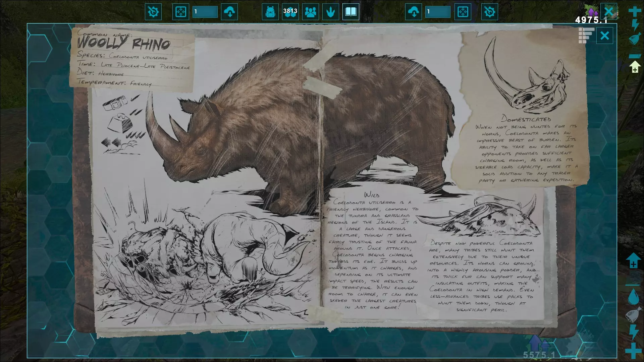Open the tribe manager people icon
Image resolution: width=644 pixels, height=362 pixels.
click(311, 12)
